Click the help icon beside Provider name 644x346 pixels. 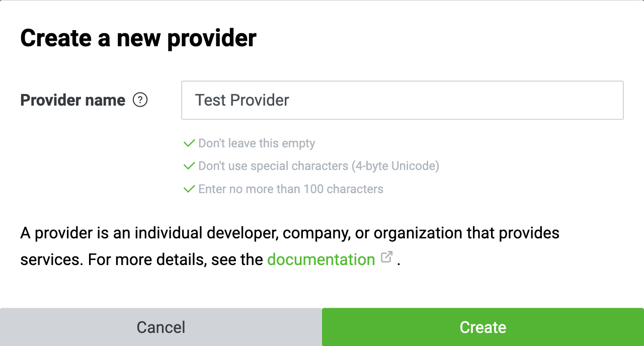pos(140,100)
